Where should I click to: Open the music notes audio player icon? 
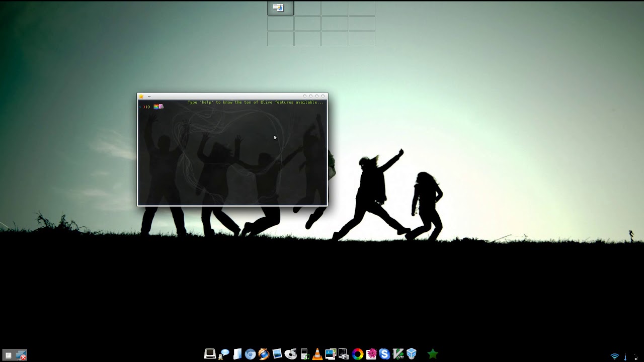290,354
